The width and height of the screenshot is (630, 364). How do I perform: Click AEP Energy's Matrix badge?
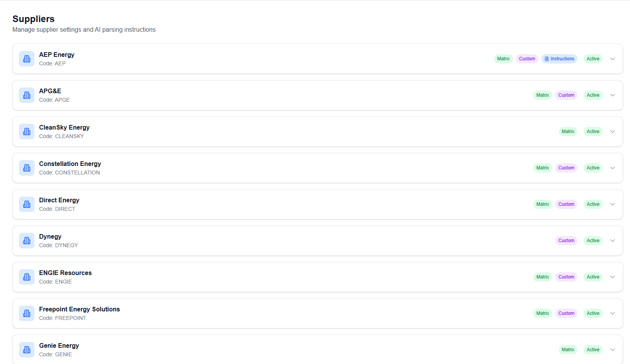coord(503,59)
